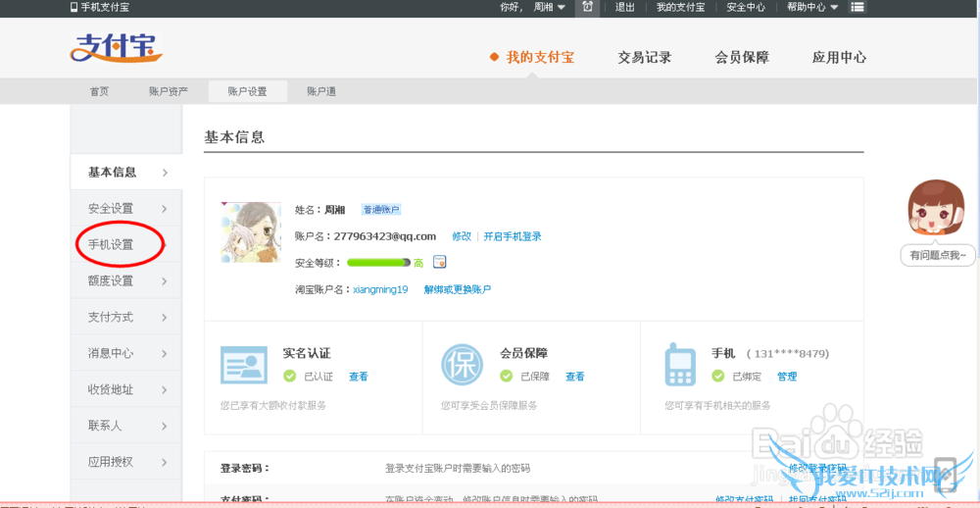Click the 手机 phone icon

tap(681, 365)
